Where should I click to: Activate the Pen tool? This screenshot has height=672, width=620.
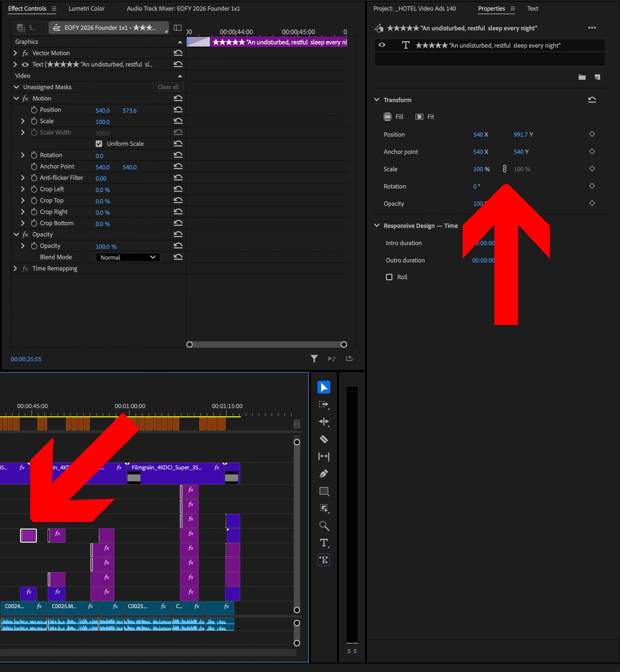coord(324,474)
